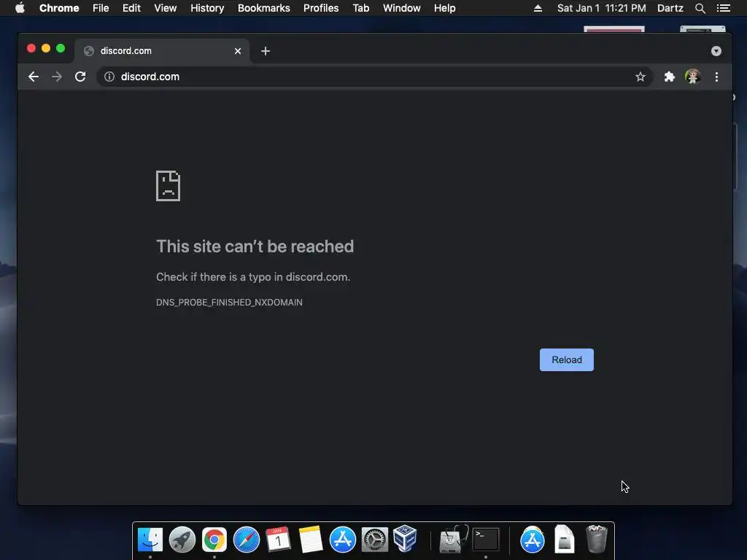Open the Profiles menu
Image resolution: width=747 pixels, height=560 pixels.
point(321,8)
